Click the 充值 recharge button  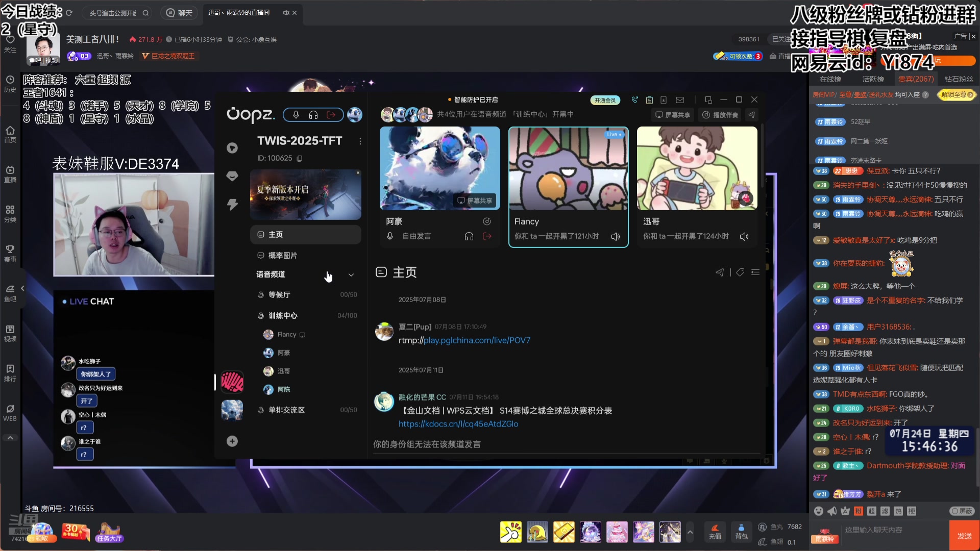[715, 532]
